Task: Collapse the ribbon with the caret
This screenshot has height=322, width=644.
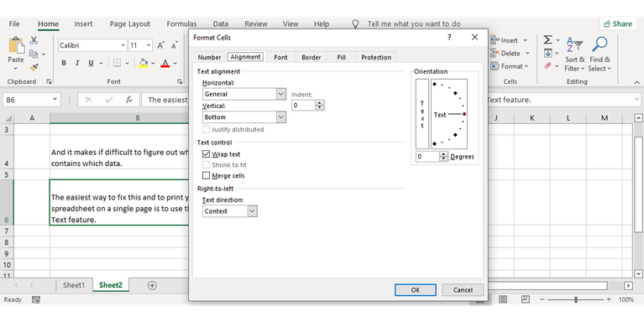Action: [636, 82]
